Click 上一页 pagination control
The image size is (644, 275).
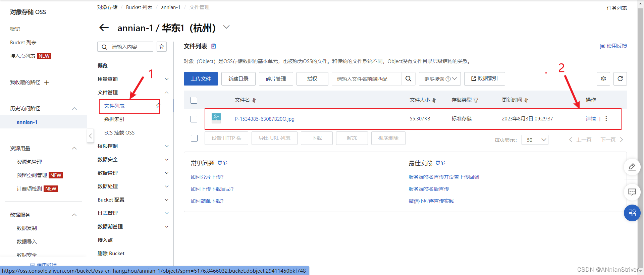point(580,140)
